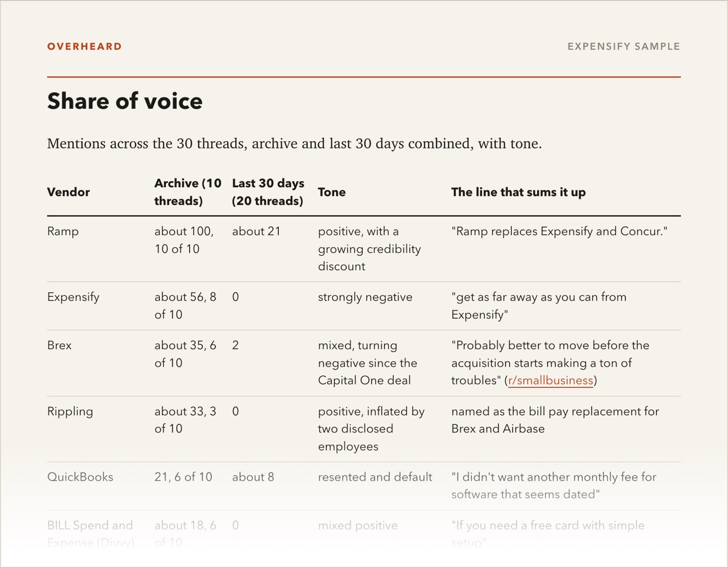The image size is (728, 568).
Task: Select 'BILL Spend and Expense (Divvy)' vendor cell
Action: (91, 534)
